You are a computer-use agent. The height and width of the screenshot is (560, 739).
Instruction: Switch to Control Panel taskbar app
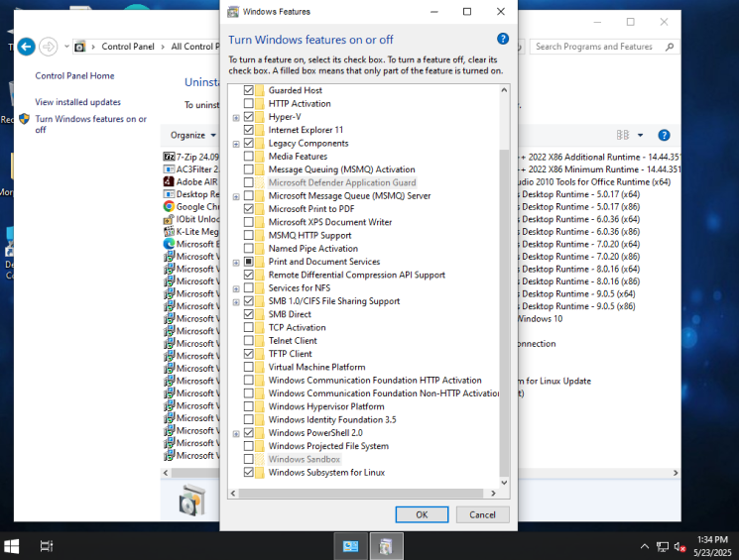tap(350, 546)
